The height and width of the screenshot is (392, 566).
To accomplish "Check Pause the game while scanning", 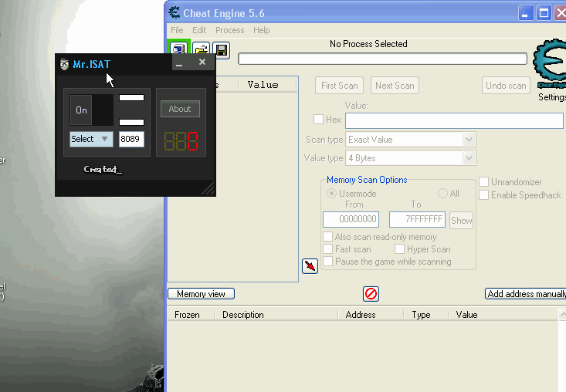I will pos(327,261).
